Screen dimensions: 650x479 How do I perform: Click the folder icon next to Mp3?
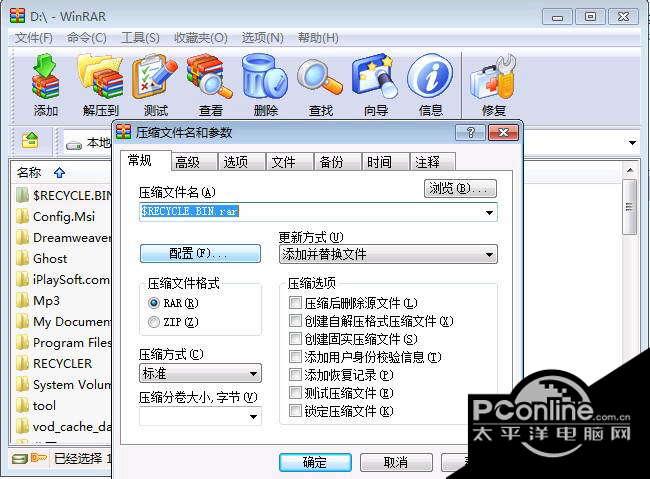tap(22, 300)
